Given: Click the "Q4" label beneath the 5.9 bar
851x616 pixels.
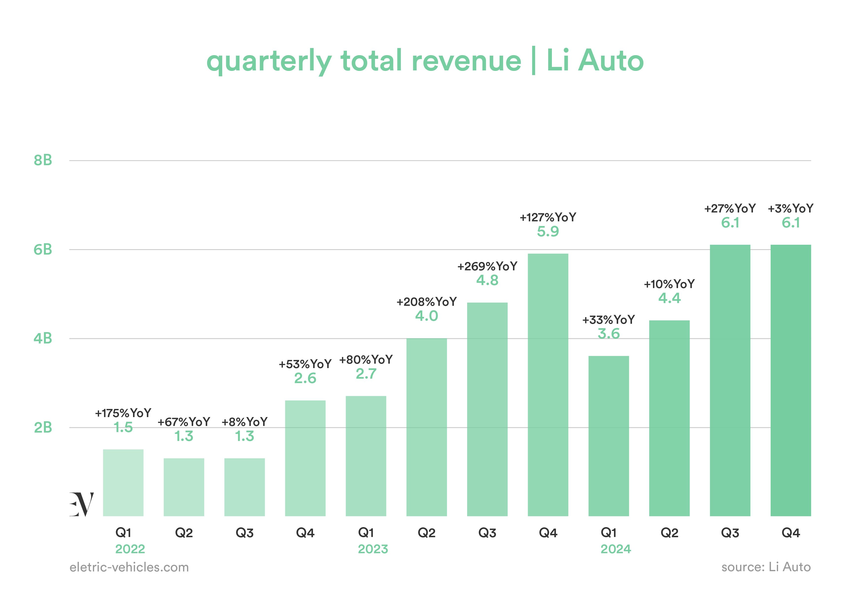Looking at the screenshot, I should [548, 533].
